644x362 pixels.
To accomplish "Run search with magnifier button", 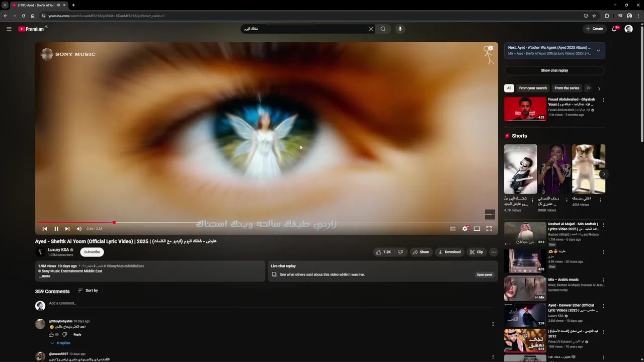I will pos(383,29).
